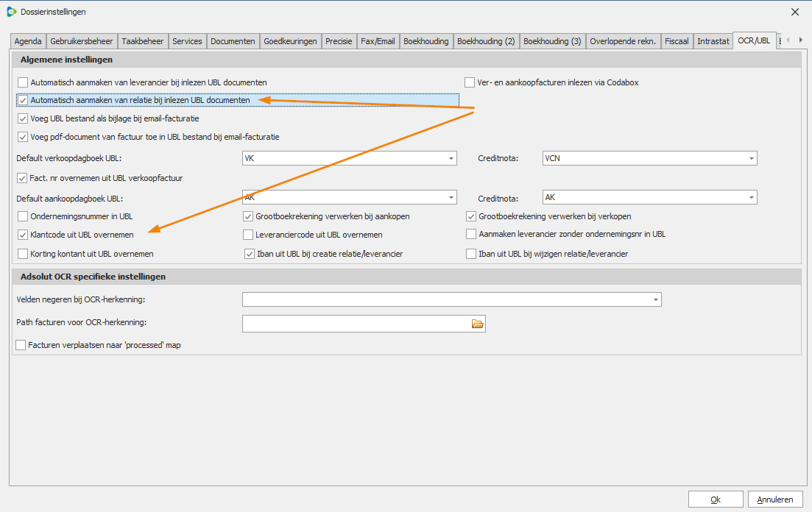Select the Precisie tab
Screen dimensions: 812x512
339,41
